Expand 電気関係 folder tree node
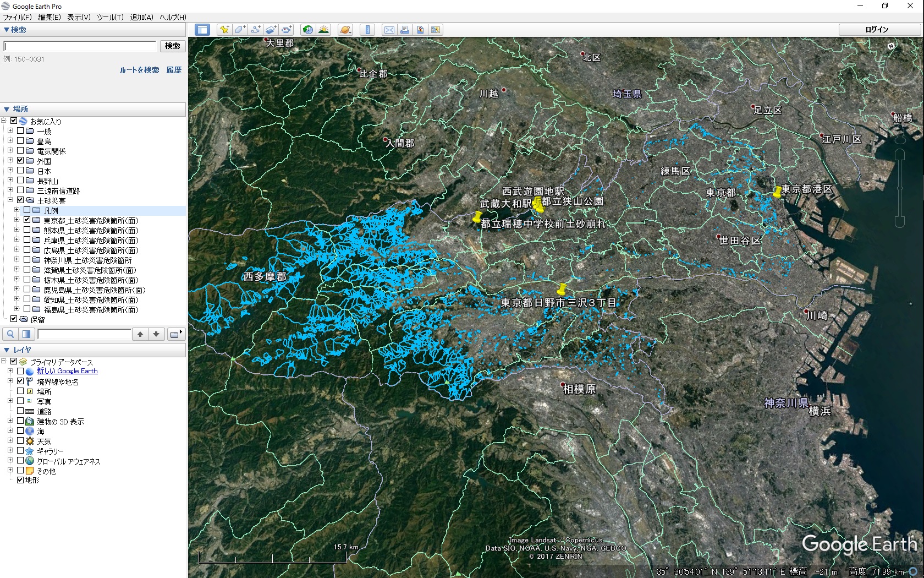924x578 pixels. (x=10, y=151)
